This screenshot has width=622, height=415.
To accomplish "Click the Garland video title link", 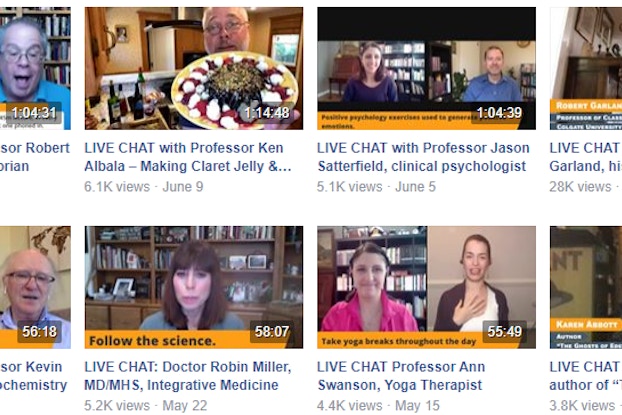I will [x=586, y=157].
